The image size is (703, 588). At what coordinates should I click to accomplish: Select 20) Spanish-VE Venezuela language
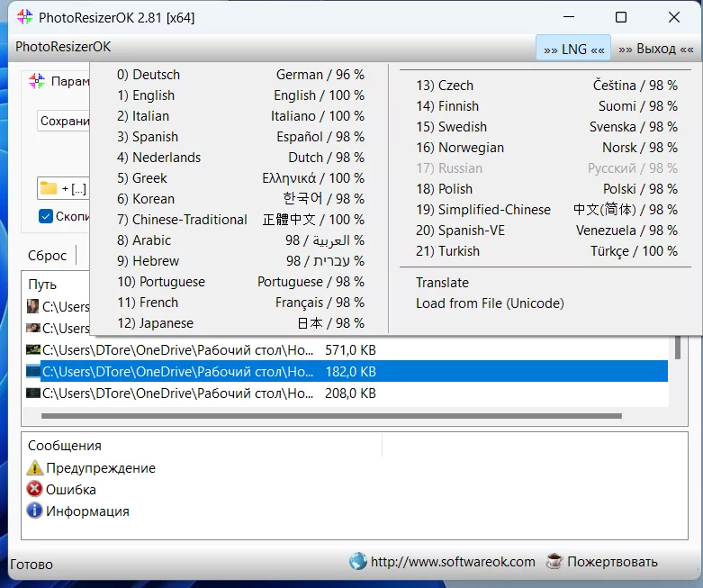[546, 231]
